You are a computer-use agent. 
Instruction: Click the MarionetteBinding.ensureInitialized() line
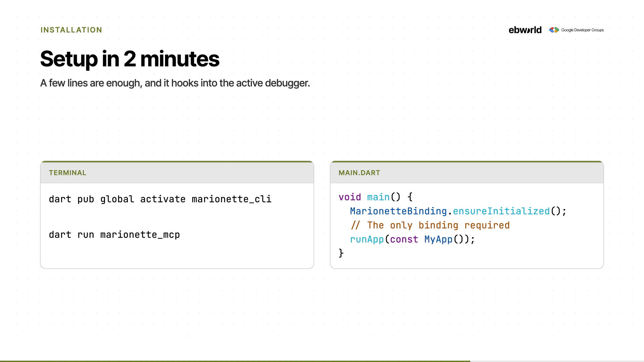click(x=458, y=211)
